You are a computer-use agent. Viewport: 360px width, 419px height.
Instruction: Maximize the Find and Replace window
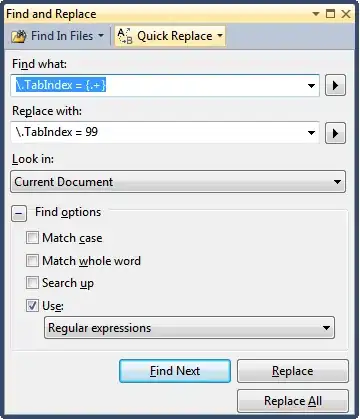coord(330,14)
